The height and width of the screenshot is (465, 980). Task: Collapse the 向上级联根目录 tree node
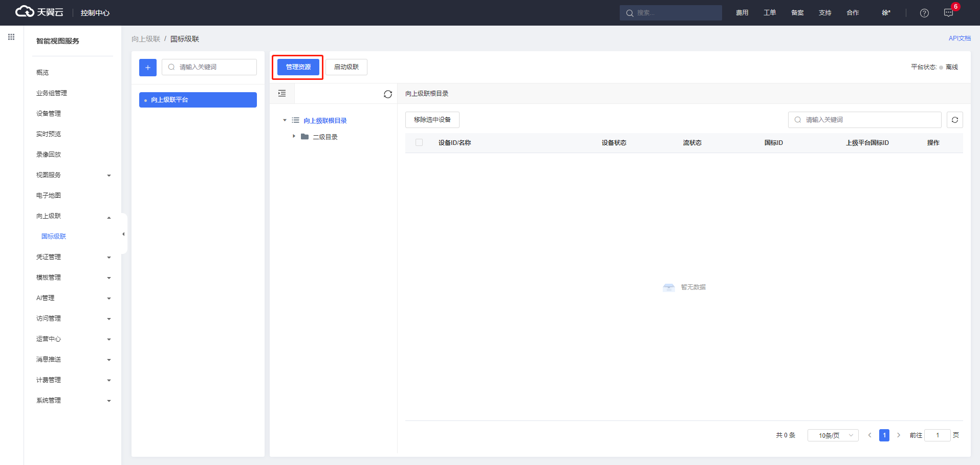click(x=285, y=120)
